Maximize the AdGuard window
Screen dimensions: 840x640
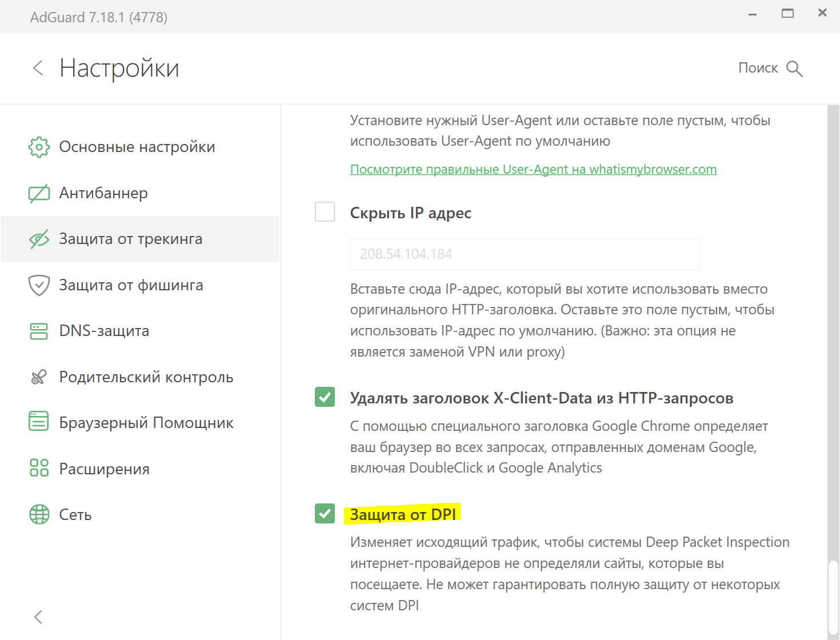coord(787,13)
